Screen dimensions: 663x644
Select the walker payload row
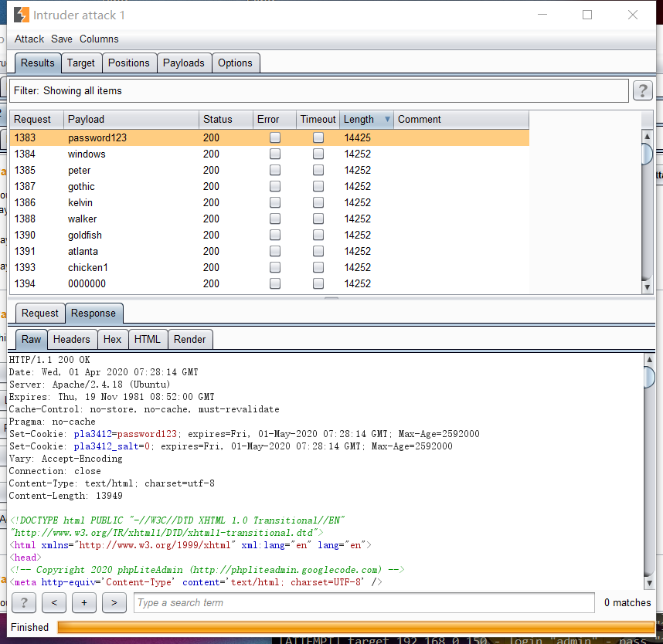coord(270,219)
